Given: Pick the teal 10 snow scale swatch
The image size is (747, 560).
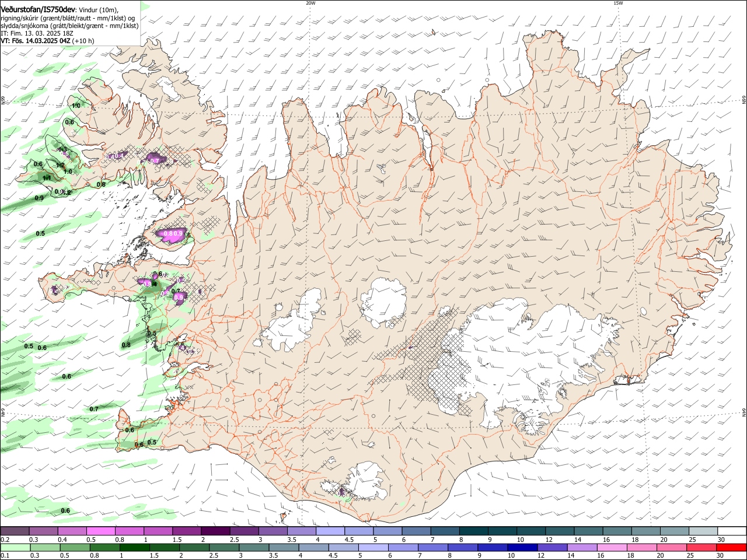Looking at the screenshot, I should [x=531, y=531].
